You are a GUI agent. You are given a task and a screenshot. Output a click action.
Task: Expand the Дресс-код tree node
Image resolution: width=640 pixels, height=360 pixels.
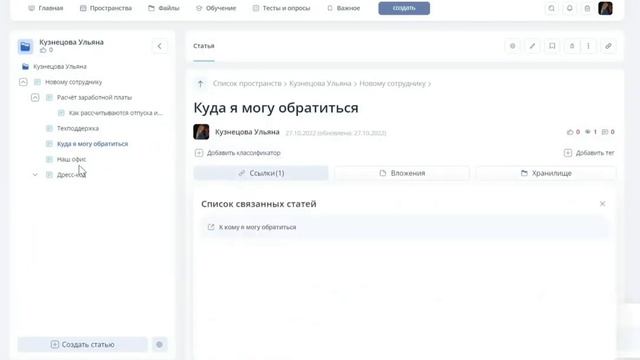click(35, 175)
